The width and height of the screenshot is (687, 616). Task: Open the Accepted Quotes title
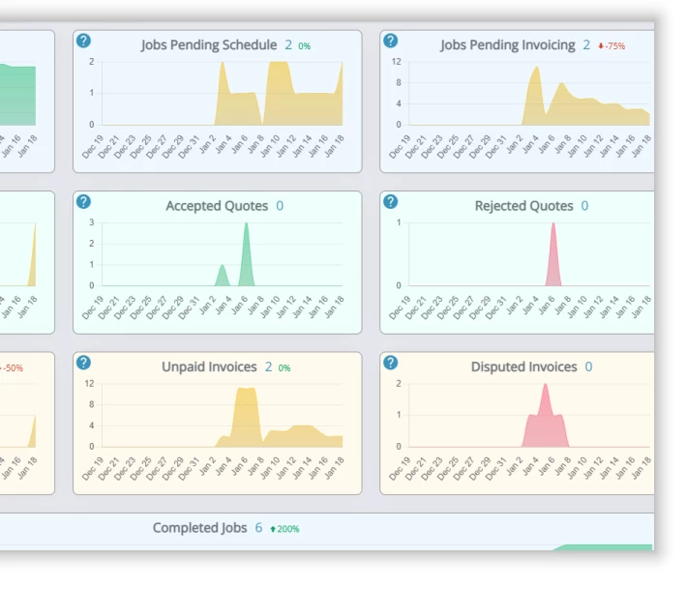[217, 206]
